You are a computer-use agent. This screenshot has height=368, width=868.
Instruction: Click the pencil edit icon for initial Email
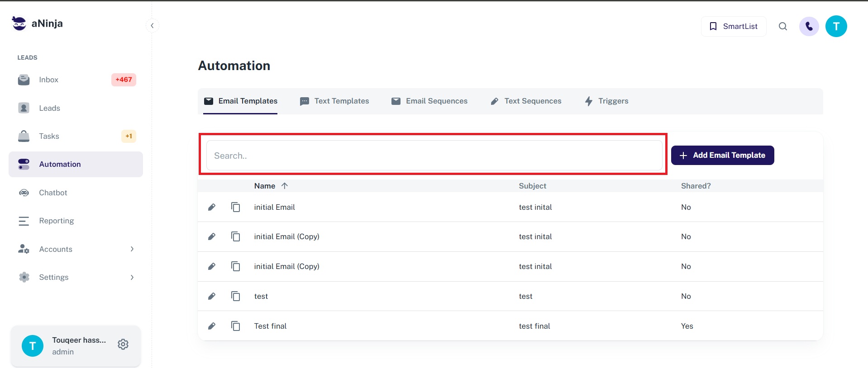[x=211, y=207]
